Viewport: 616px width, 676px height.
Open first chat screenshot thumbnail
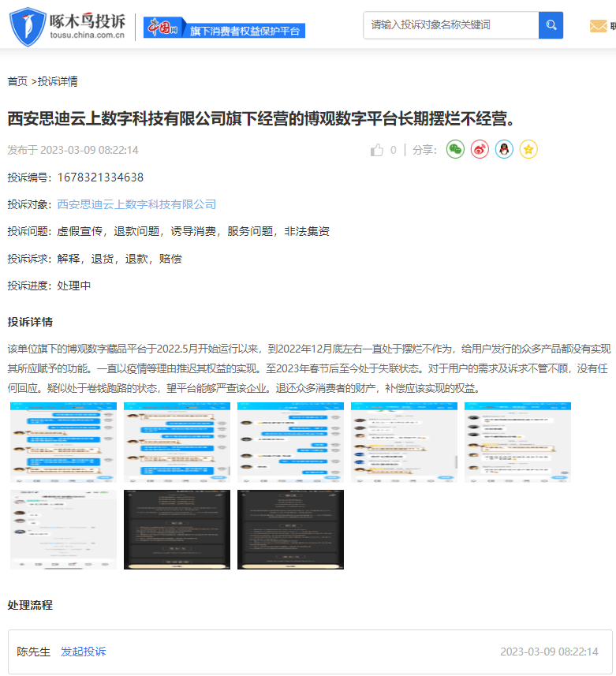pos(63,443)
